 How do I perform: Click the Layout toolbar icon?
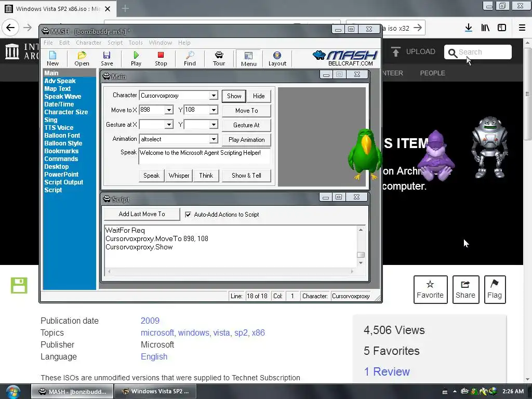coord(277,58)
